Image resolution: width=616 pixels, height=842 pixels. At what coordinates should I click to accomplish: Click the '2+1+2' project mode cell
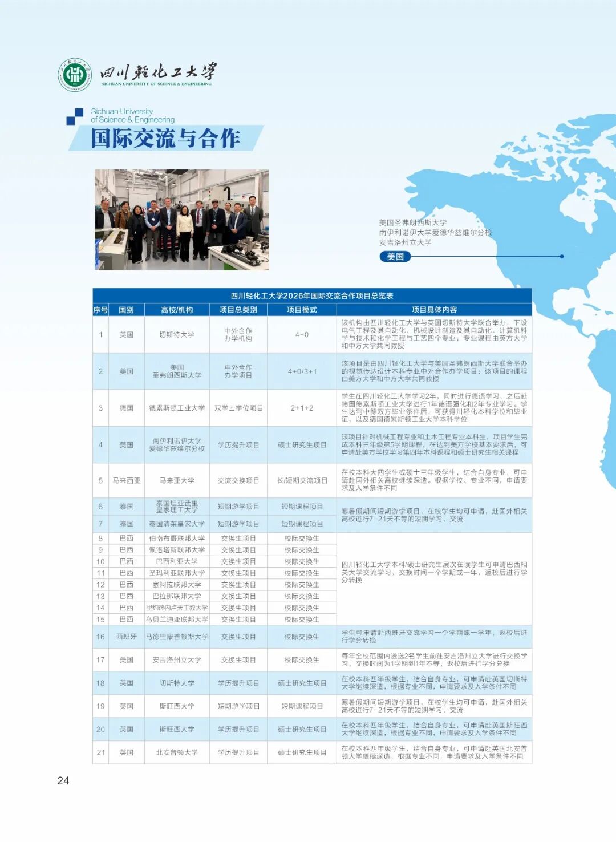click(302, 408)
